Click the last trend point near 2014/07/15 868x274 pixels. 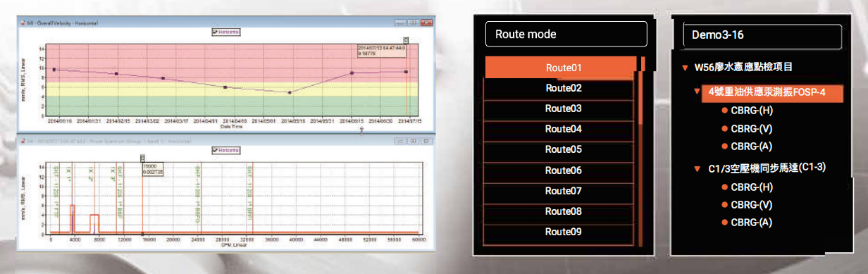[x=407, y=71]
